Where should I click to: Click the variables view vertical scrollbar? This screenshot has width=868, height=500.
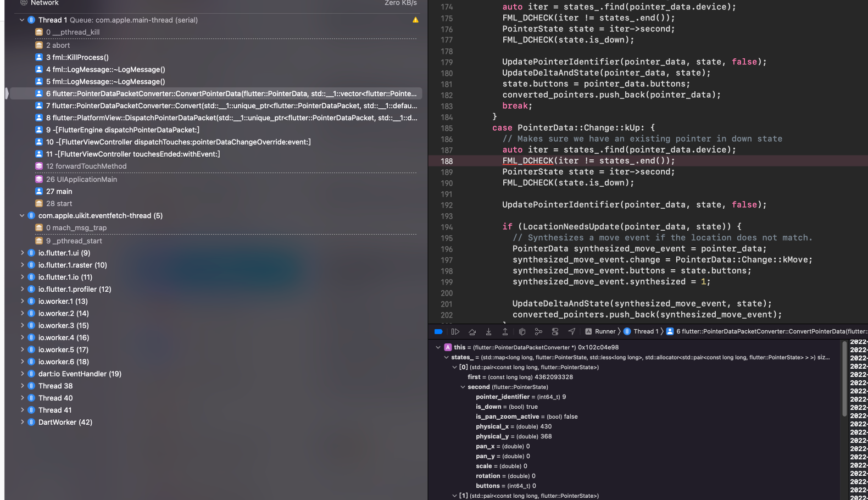(844, 379)
